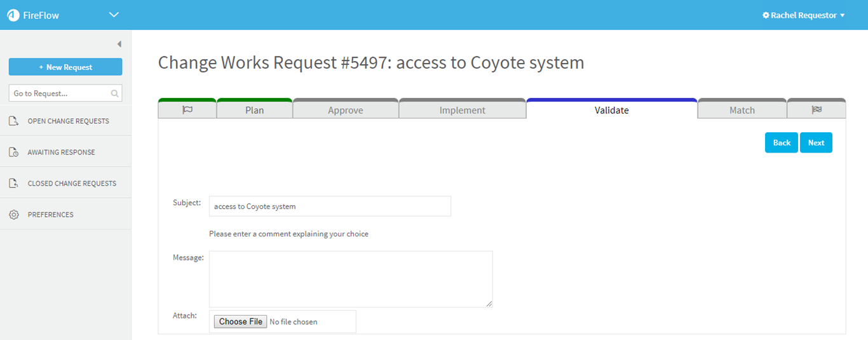868x340 pixels.
Task: Click the Choose File button
Action: [x=240, y=322]
